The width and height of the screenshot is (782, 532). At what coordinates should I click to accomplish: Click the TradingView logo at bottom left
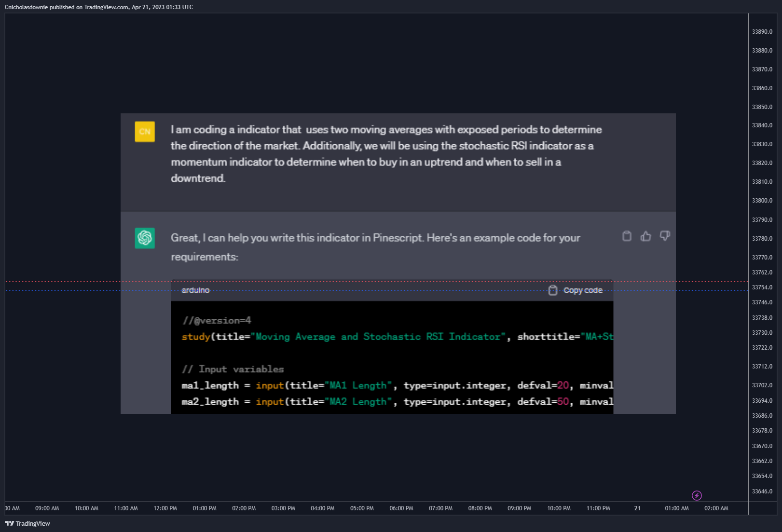pos(27,523)
